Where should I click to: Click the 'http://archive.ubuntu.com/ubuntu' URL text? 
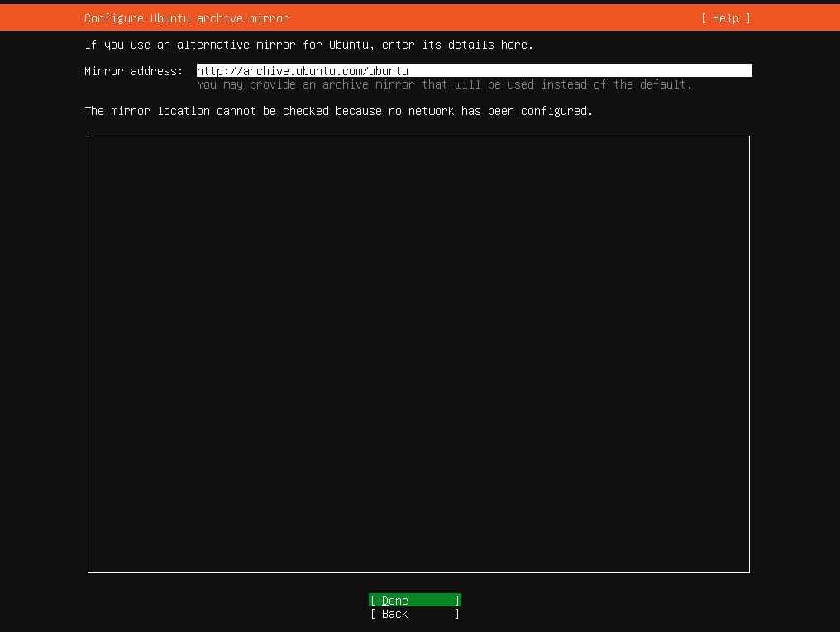303,71
